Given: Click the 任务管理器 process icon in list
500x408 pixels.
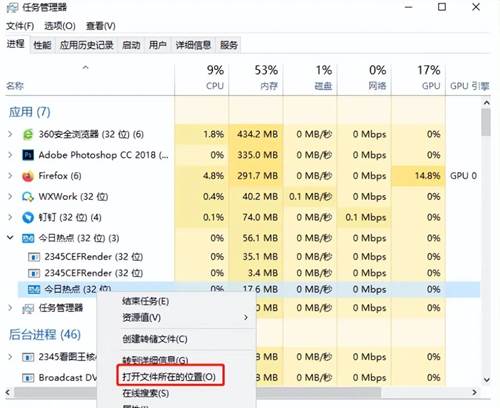Looking at the screenshot, I should click(x=28, y=308).
